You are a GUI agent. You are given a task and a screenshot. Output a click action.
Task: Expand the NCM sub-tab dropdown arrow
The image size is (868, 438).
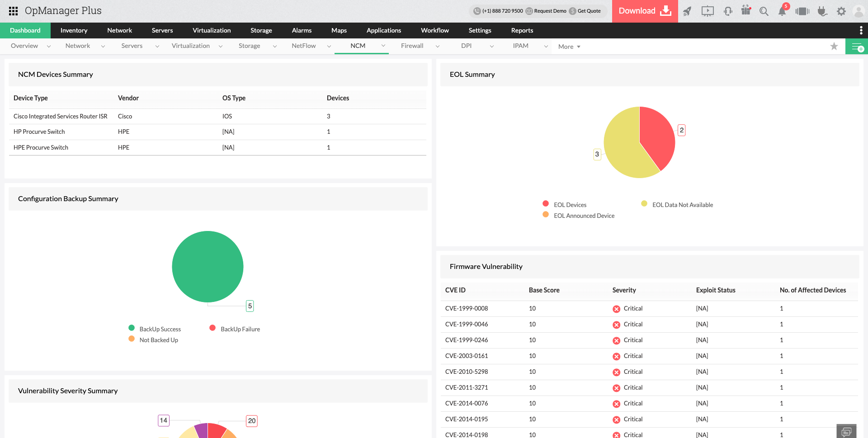[383, 46]
